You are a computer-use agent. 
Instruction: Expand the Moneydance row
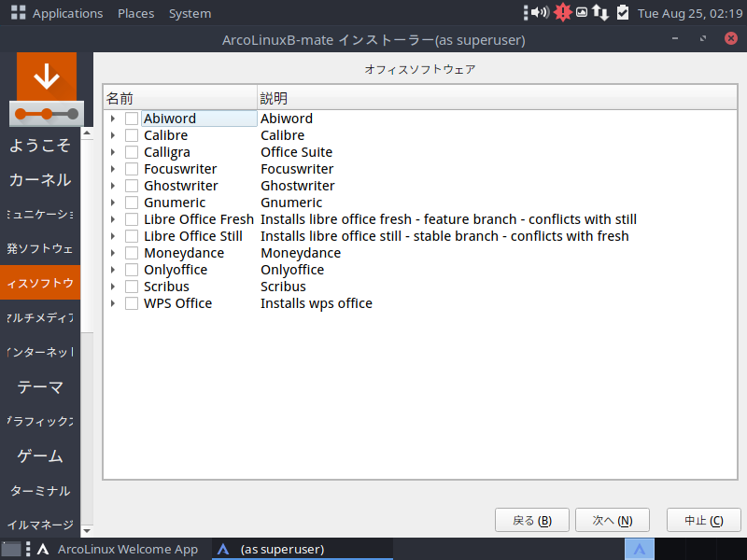coord(113,253)
